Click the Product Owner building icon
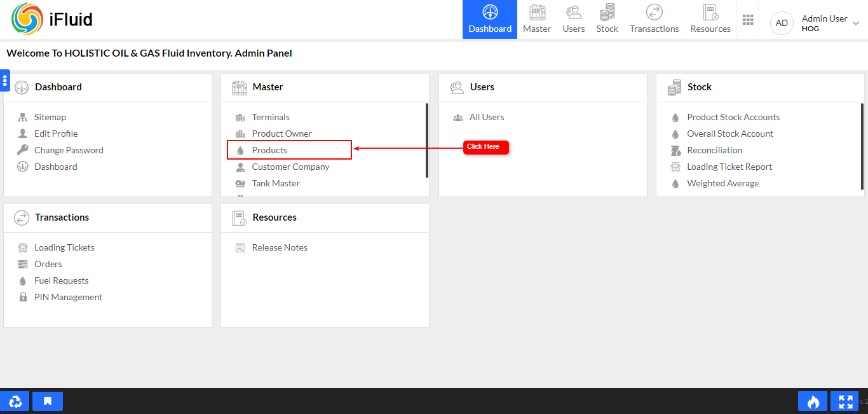The image size is (868, 414). point(240,134)
